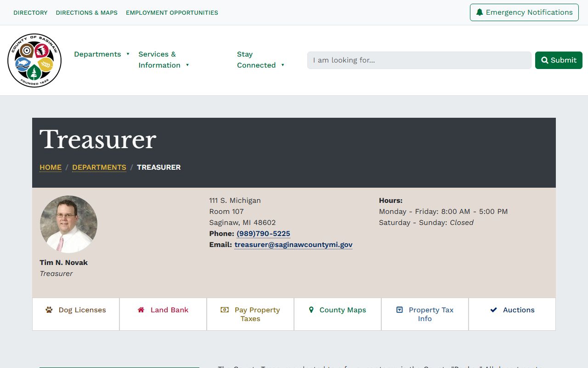Open the Dog Licenses tab
This screenshot has width=588, height=368.
tap(76, 314)
